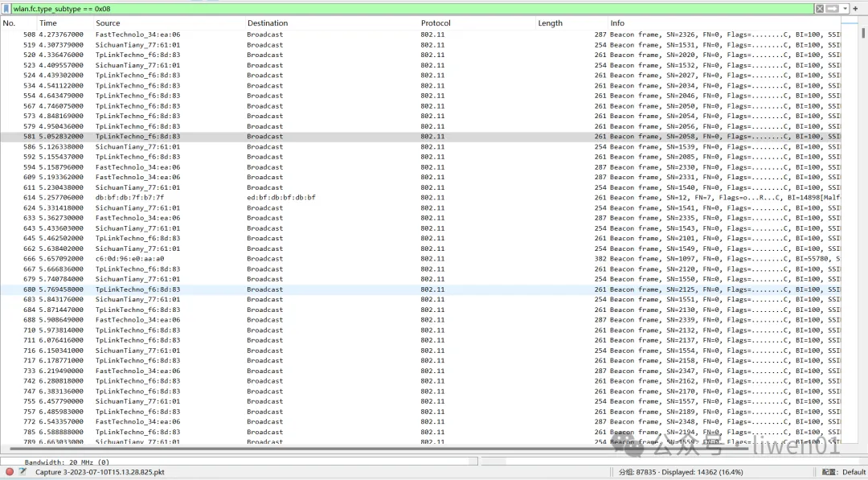Image resolution: width=868 pixels, height=480 pixels.
Task: Sort by the Length column header
Action: pyautogui.click(x=571, y=23)
